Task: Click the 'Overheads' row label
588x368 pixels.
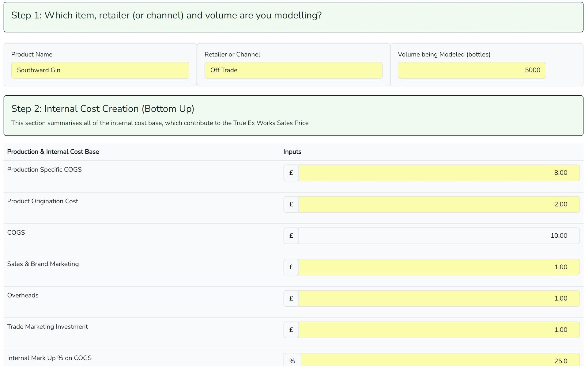Action: tap(23, 295)
